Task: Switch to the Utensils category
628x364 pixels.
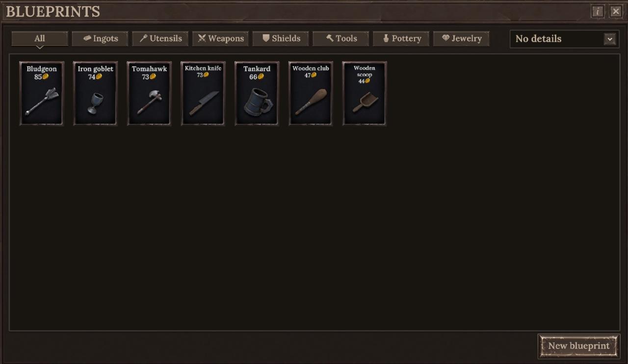Action: pyautogui.click(x=160, y=39)
